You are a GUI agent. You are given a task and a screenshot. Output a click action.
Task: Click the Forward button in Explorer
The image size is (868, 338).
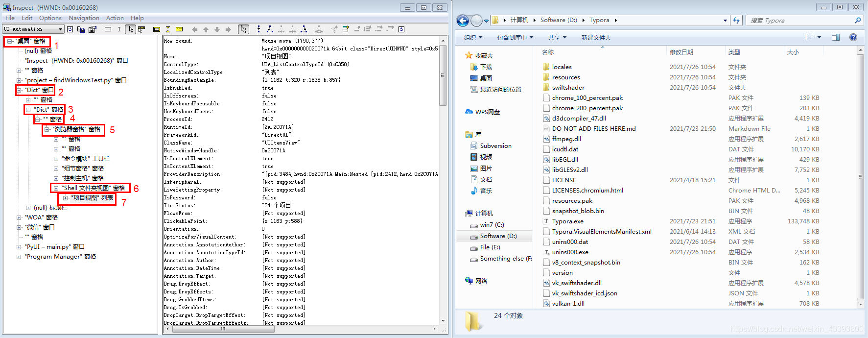click(x=476, y=21)
